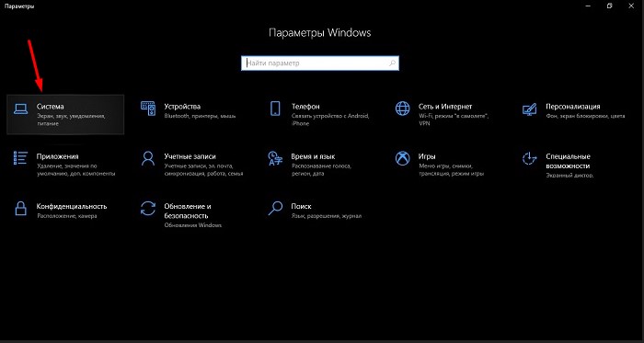Image resolution: width=644 pixels, height=343 pixels.
Task: Minimize the Параметры window
Action: pos(587,6)
